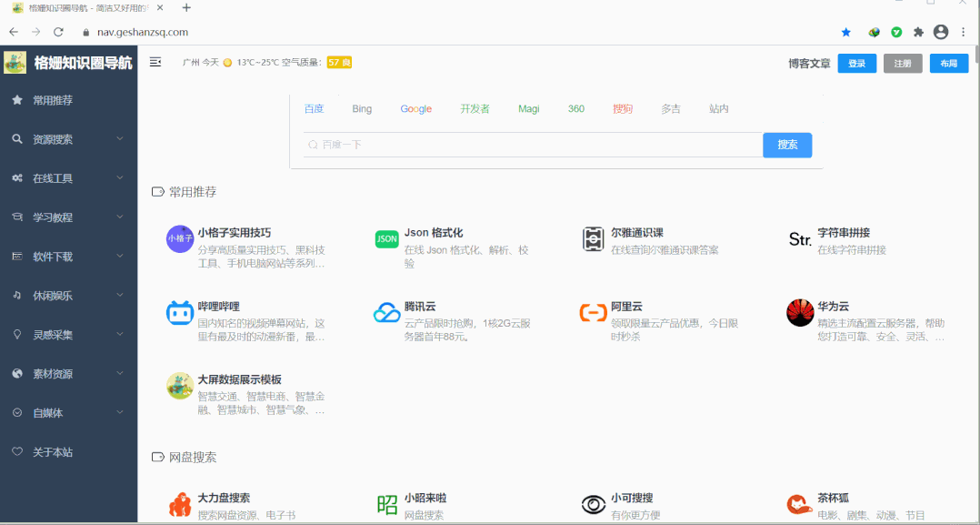Image resolution: width=980 pixels, height=525 pixels.
Task: Select the 搜狗 search tab
Action: [623, 109]
